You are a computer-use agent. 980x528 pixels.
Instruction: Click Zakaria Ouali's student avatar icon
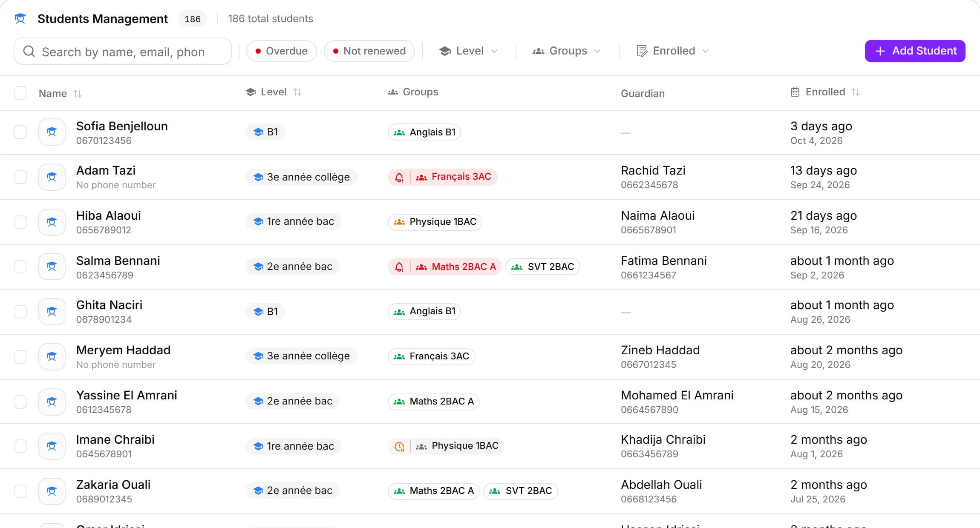[52, 491]
